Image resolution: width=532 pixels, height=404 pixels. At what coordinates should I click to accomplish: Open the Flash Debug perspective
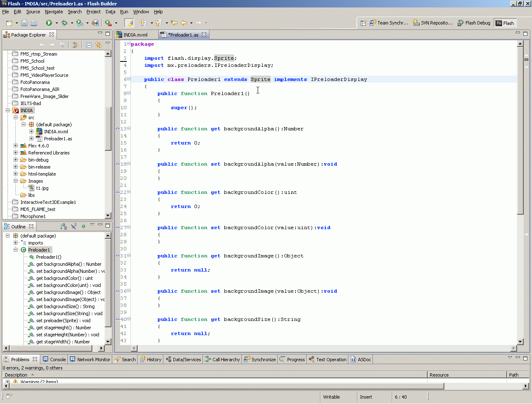(474, 23)
